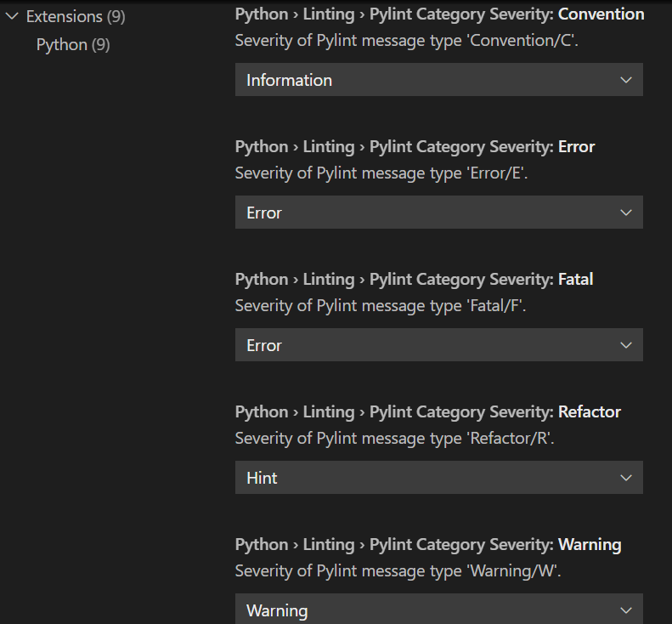Click the chevron arrow on the Refactor dropdown
Viewport: 672px width, 624px height.
(626, 478)
